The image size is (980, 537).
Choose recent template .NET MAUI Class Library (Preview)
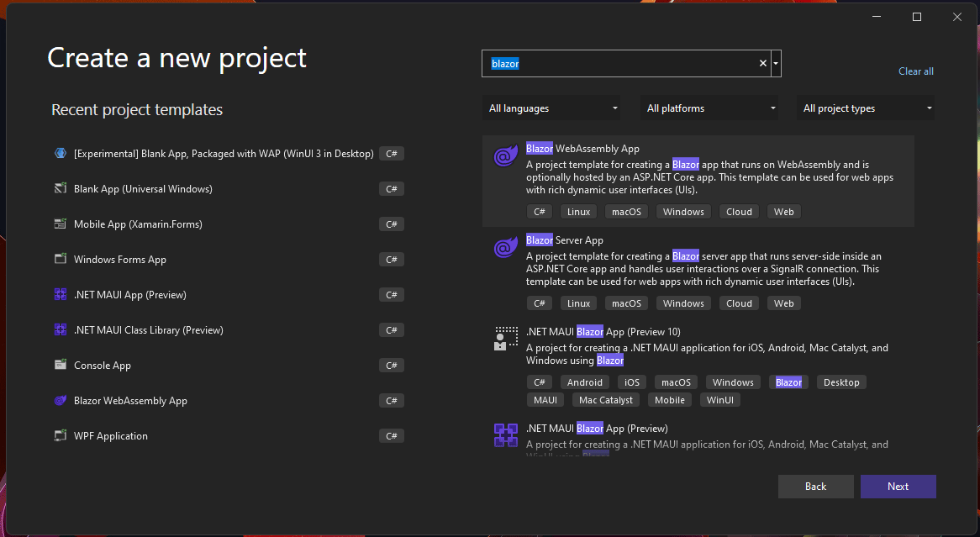[x=148, y=330]
